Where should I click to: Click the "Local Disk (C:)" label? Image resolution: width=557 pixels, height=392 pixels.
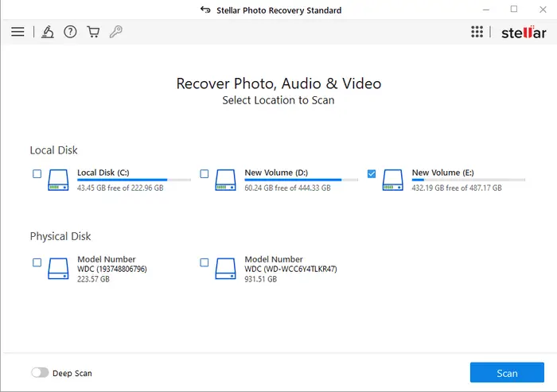tap(103, 173)
